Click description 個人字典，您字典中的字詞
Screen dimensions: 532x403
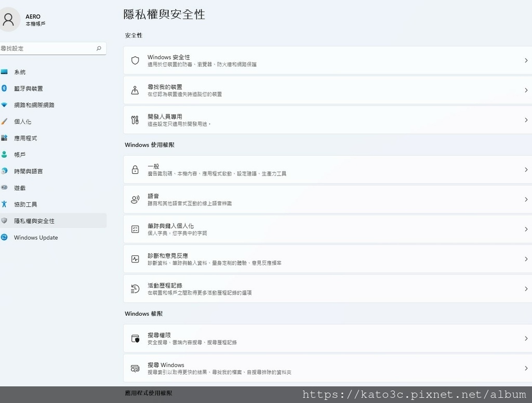click(x=177, y=233)
